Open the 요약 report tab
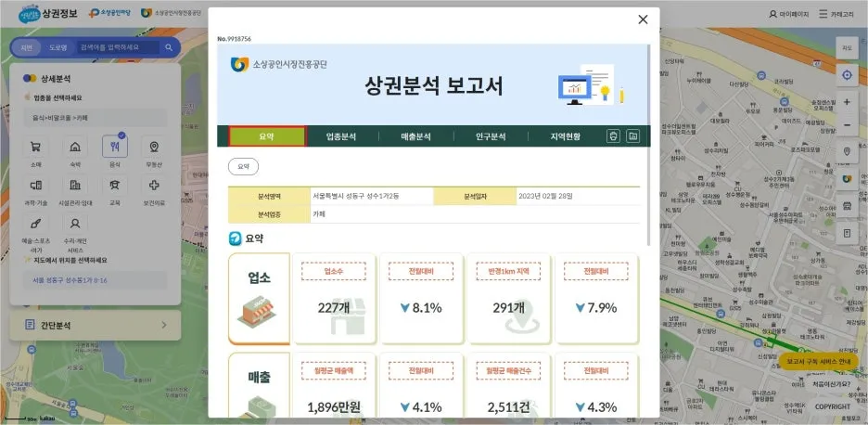The height and width of the screenshot is (425, 868). pos(267,136)
